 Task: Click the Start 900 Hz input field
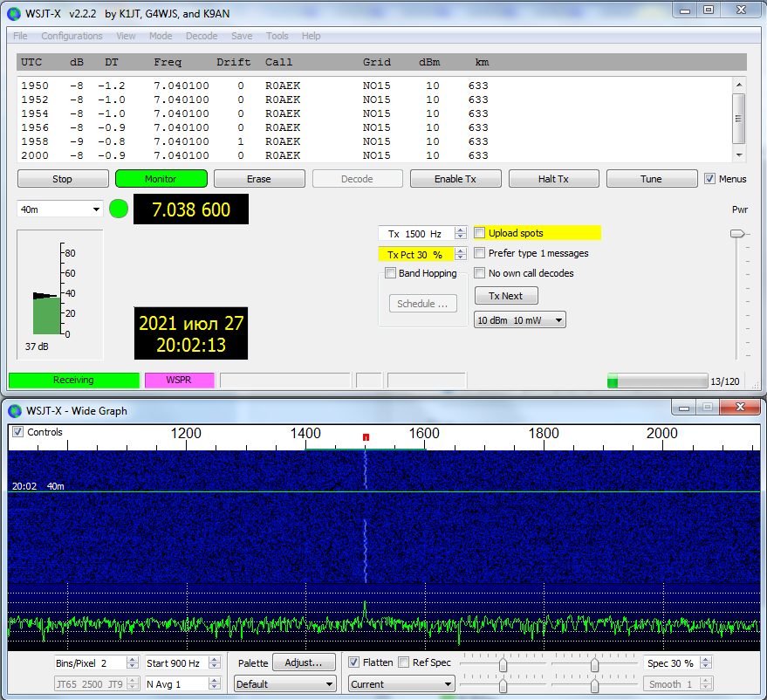point(177,663)
